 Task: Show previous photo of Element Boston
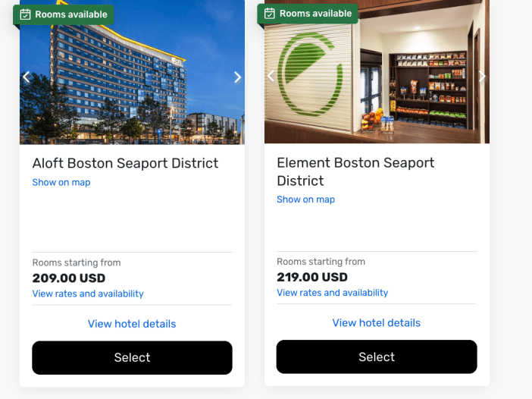[x=271, y=76]
